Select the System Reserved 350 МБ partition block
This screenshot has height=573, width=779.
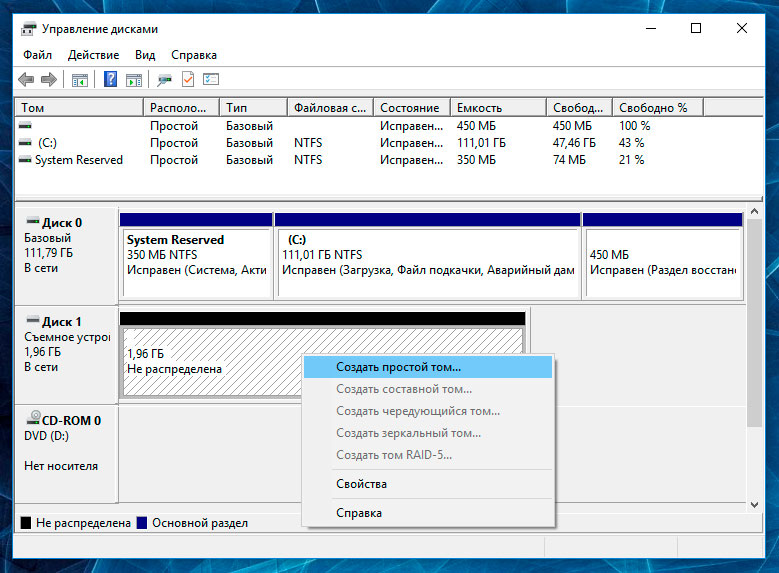click(x=196, y=256)
